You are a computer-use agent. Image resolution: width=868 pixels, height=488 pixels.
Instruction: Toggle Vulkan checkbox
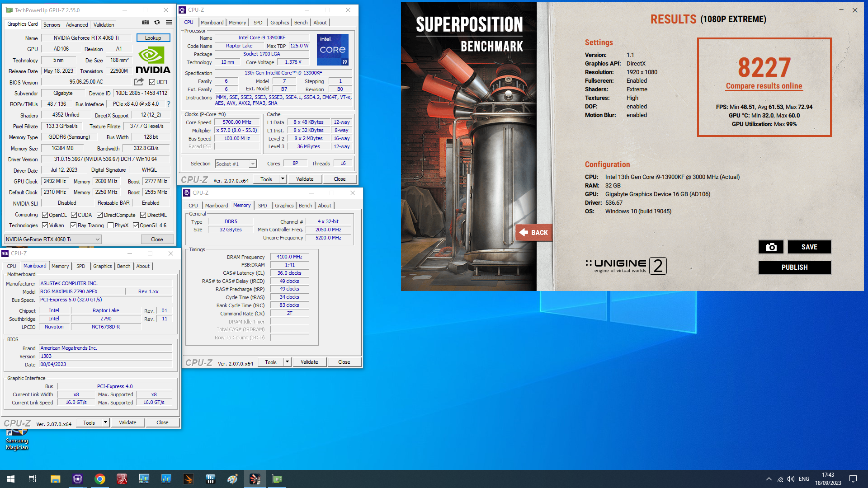coord(45,225)
